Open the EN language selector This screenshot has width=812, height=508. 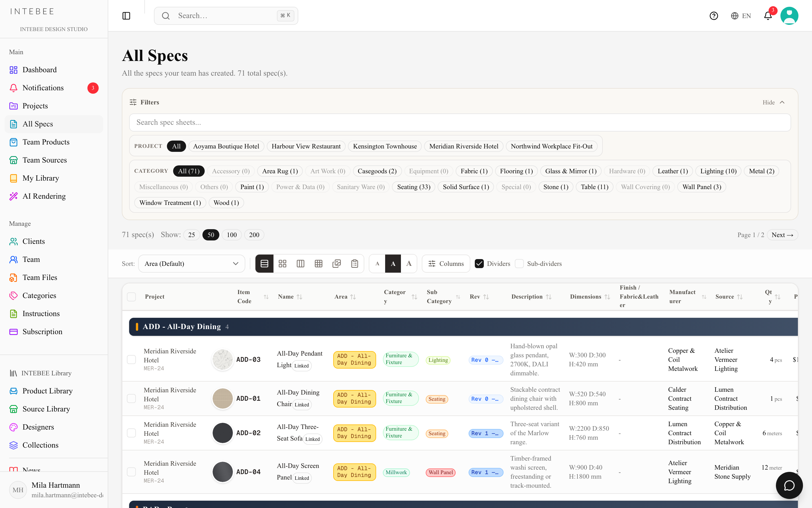(741, 16)
